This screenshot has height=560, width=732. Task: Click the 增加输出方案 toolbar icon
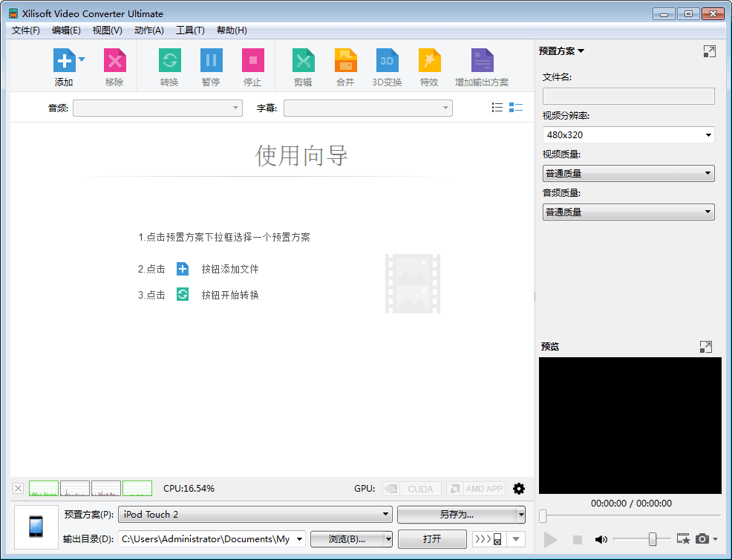(483, 60)
